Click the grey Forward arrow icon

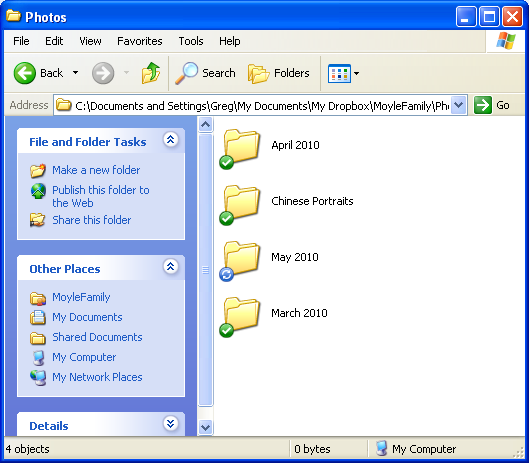(103, 73)
